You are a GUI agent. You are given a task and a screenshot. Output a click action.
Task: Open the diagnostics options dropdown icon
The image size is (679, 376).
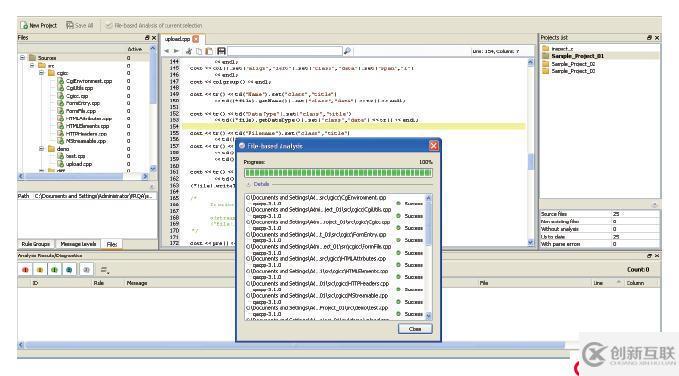[x=104, y=270]
